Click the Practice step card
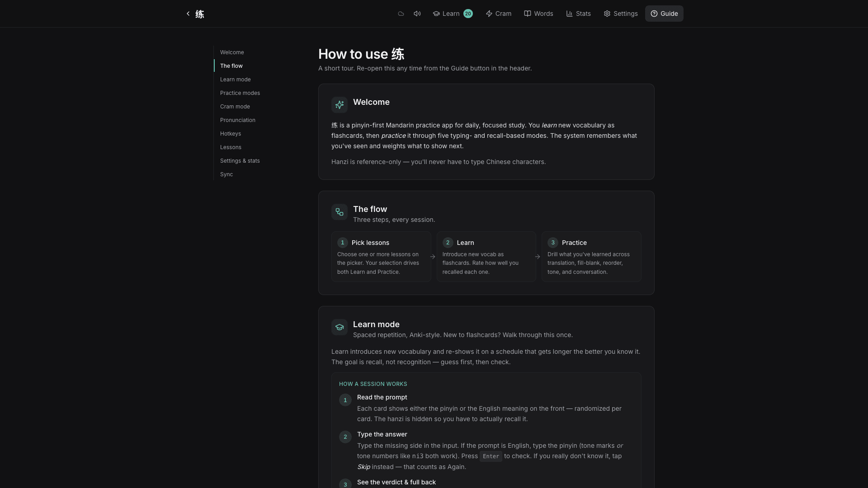This screenshot has width=868, height=488. point(591,257)
